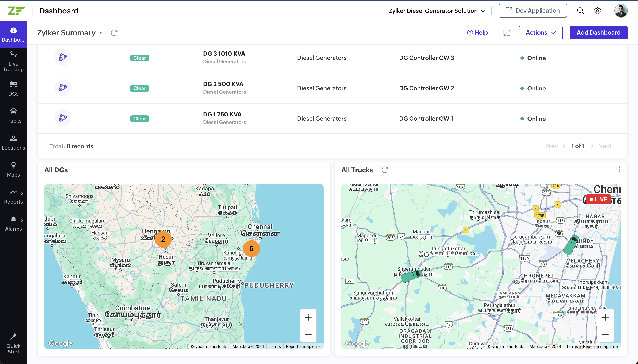Expand Zylker Diesel Generator Solution dropdown
This screenshot has width=638, height=364.
[x=437, y=11]
